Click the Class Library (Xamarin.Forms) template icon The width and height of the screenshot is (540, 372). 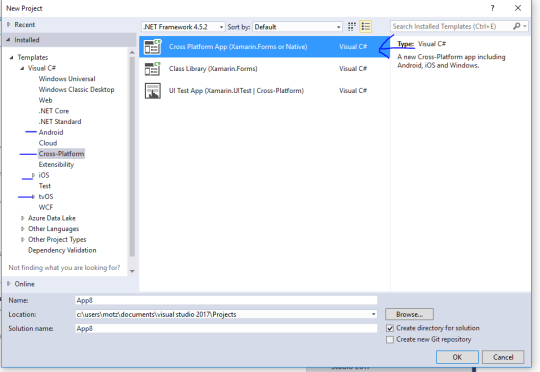point(153,69)
